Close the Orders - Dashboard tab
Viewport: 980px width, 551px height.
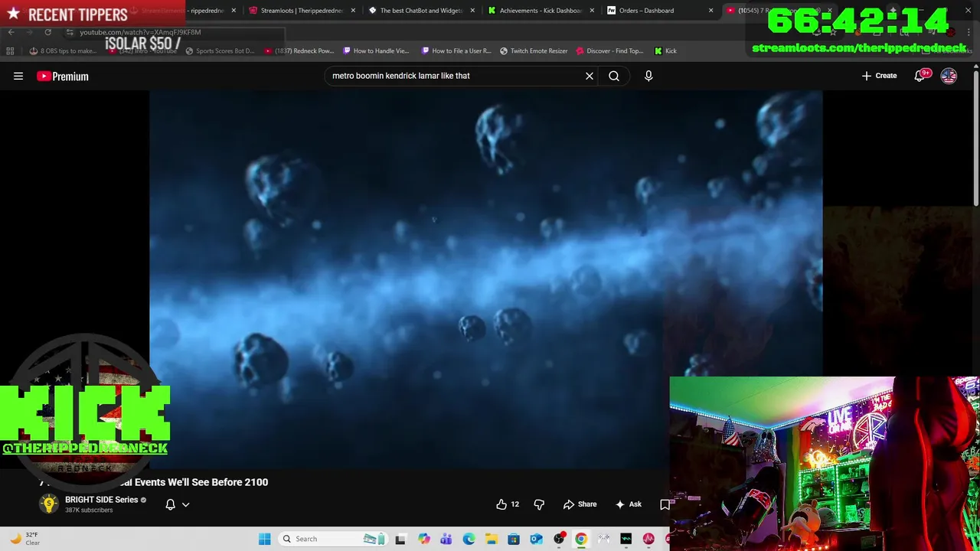[711, 11]
